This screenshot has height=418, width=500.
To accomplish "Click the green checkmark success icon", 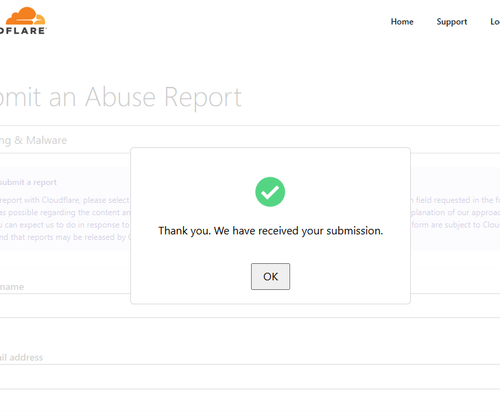I will coord(270,192).
